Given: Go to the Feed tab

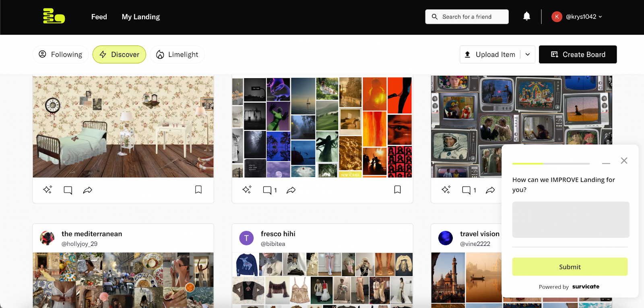Looking at the screenshot, I should [x=99, y=17].
